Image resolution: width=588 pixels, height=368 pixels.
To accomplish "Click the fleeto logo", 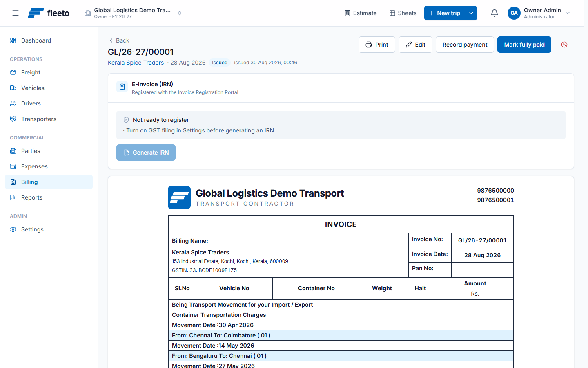I will coord(49,13).
